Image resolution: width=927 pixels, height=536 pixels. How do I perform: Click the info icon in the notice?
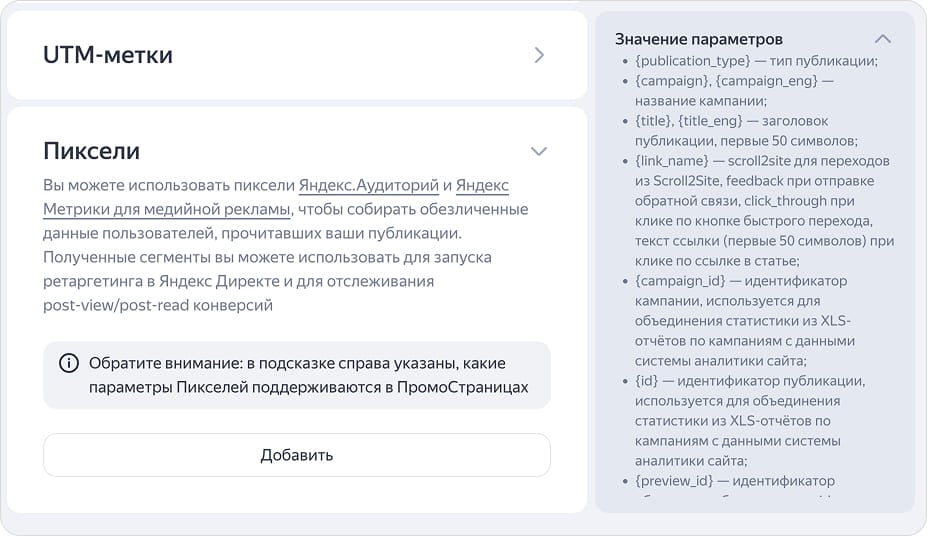[68, 363]
